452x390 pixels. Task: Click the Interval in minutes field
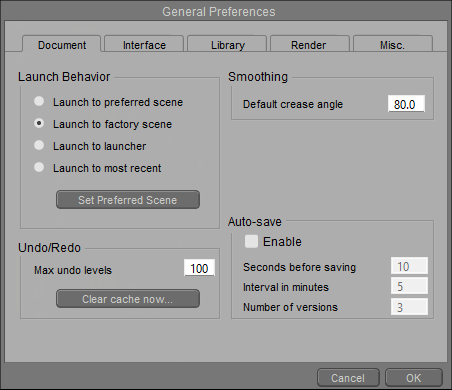pyautogui.click(x=409, y=286)
